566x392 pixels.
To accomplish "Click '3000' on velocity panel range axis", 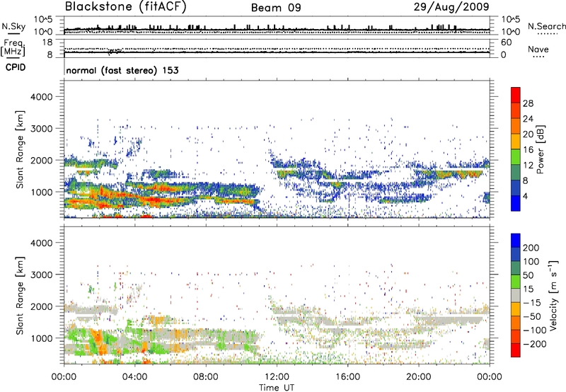I will coord(42,275).
